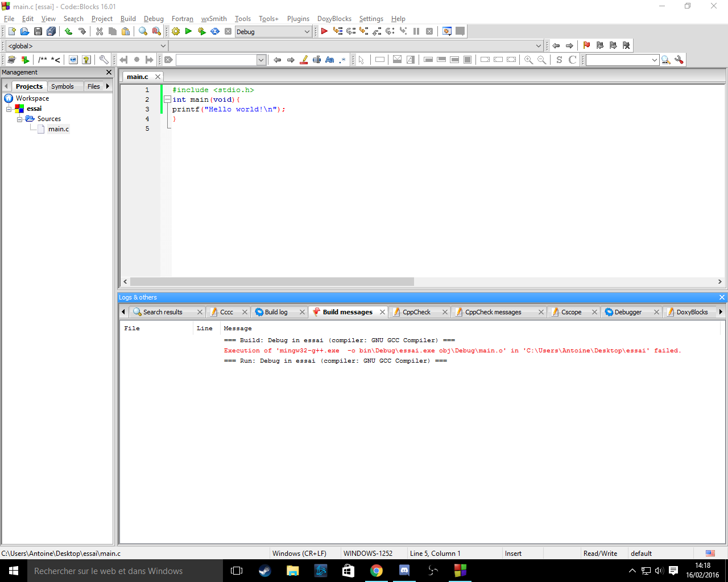Click the Build and run icon
728x582 pixels.
pos(201,32)
